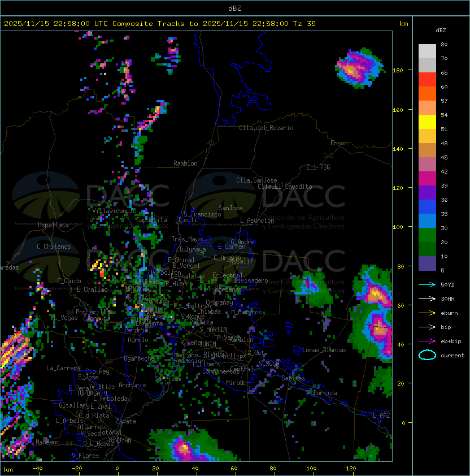
Task: Select the yellow eburn arrow legend symbol
Action: point(427,313)
